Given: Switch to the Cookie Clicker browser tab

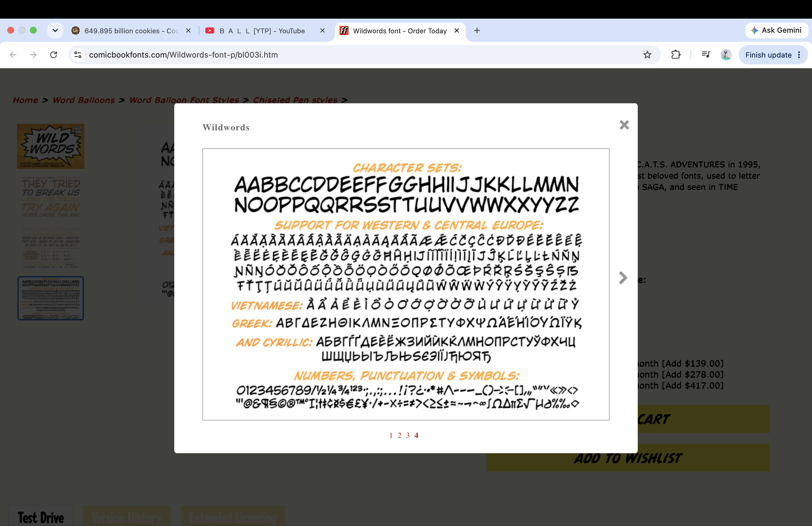Looking at the screenshot, I should (x=131, y=31).
